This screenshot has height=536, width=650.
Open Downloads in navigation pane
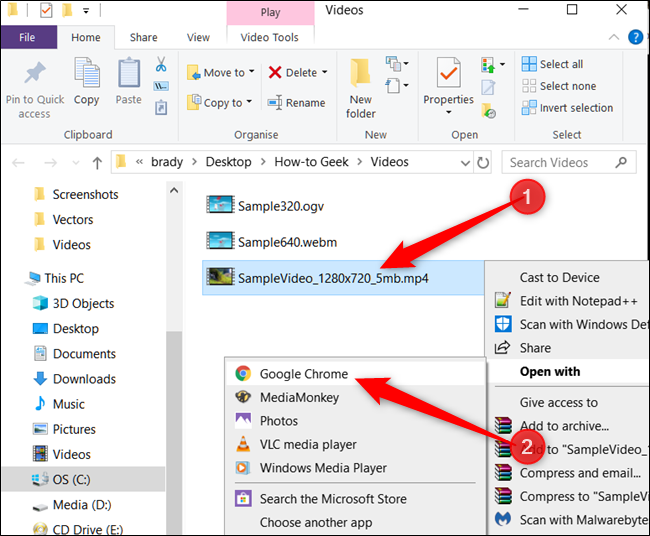pos(75,378)
